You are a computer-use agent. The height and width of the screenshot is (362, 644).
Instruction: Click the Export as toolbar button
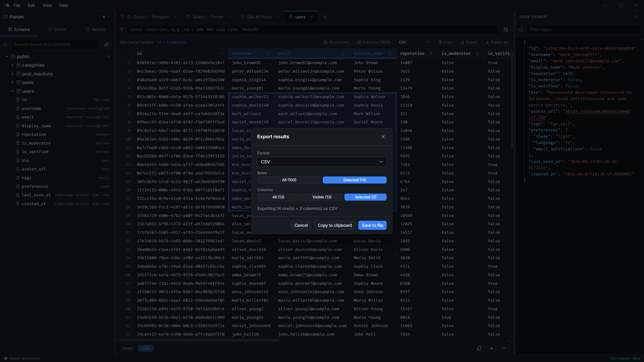[496, 42]
